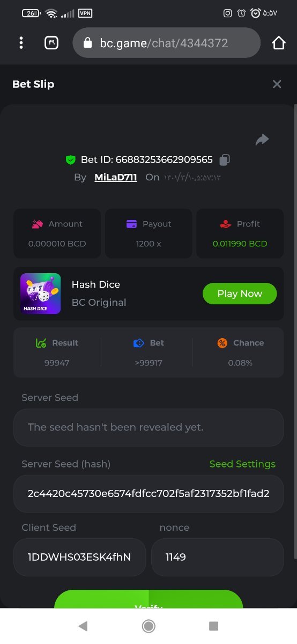Close the Bet Slip panel
This screenshot has width=297, height=644.
click(x=277, y=84)
